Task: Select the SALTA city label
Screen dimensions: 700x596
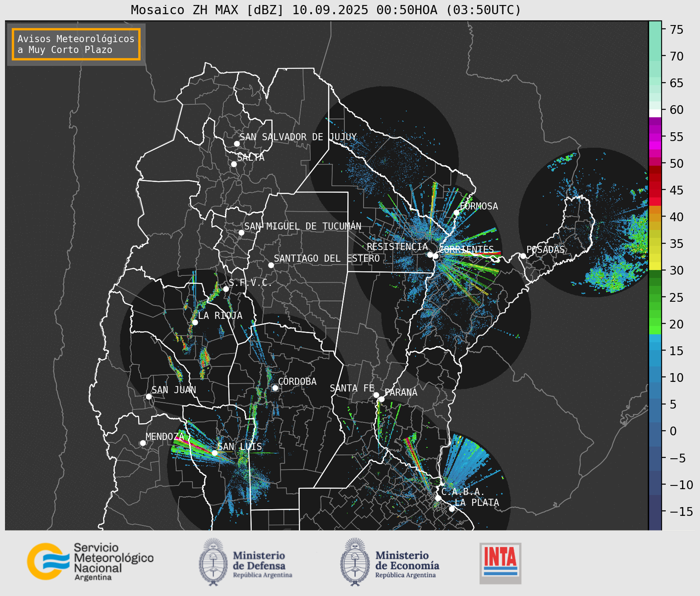Action: pos(251,157)
